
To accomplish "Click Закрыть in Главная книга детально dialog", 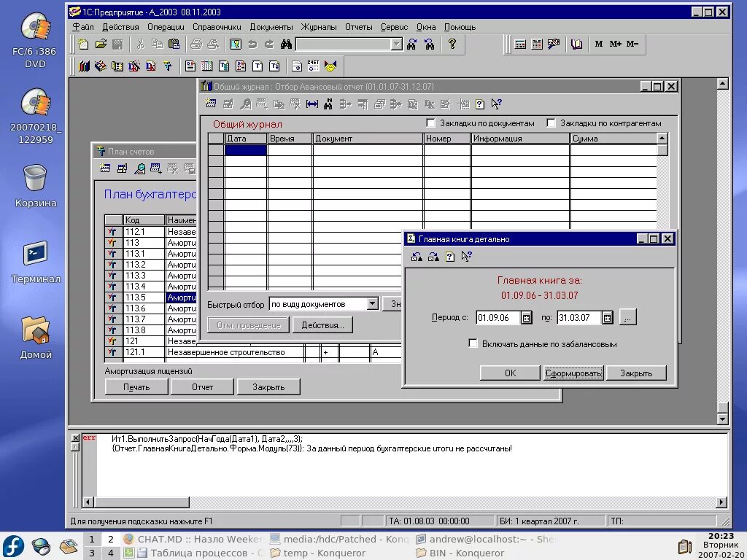I will pos(636,373).
